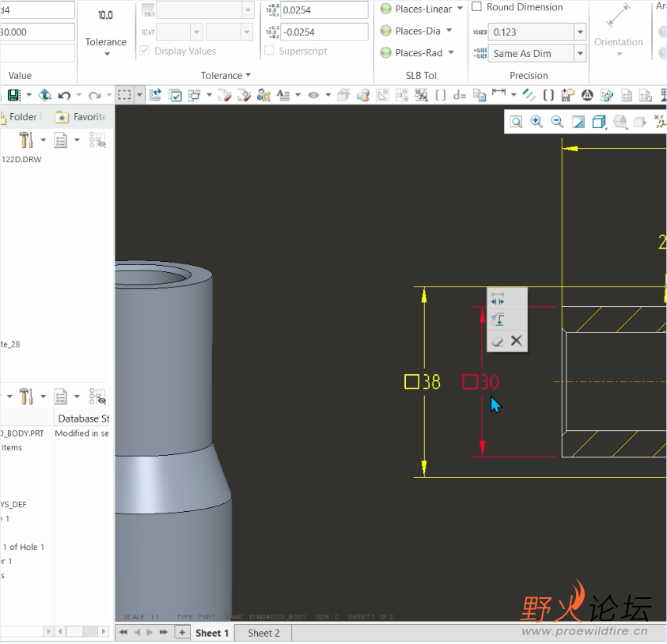Enable the Round Dimension checkbox

pyautogui.click(x=477, y=7)
